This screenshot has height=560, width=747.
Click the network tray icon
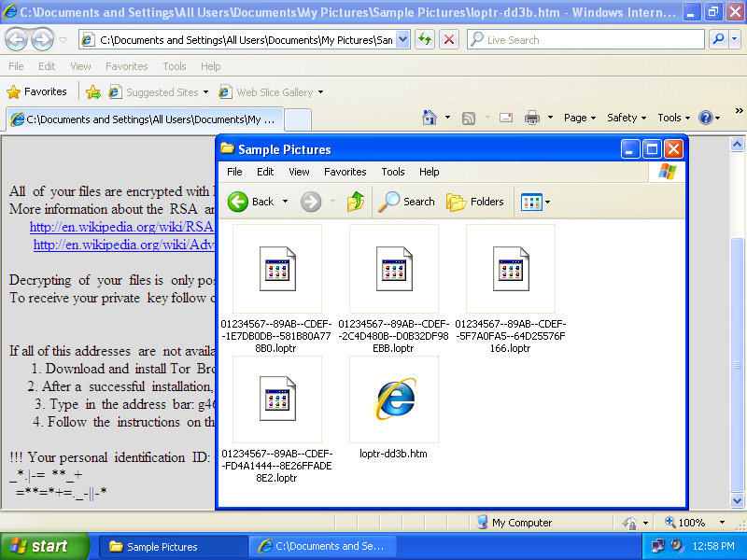(658, 546)
